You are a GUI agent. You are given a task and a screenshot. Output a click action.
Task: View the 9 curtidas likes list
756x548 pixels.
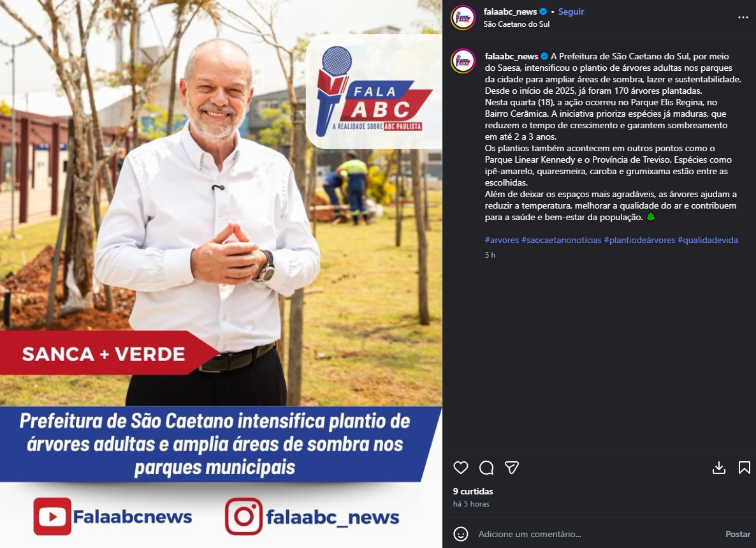[x=473, y=491]
